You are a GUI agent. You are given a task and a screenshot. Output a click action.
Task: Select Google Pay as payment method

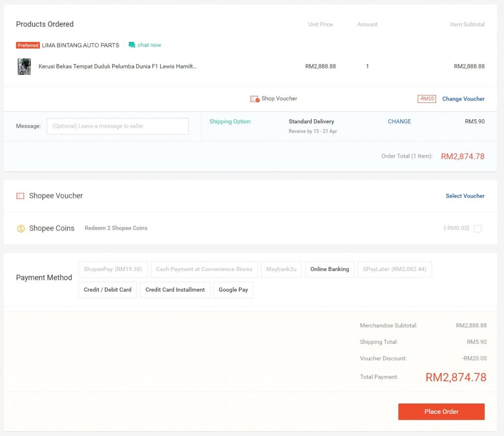pos(233,290)
